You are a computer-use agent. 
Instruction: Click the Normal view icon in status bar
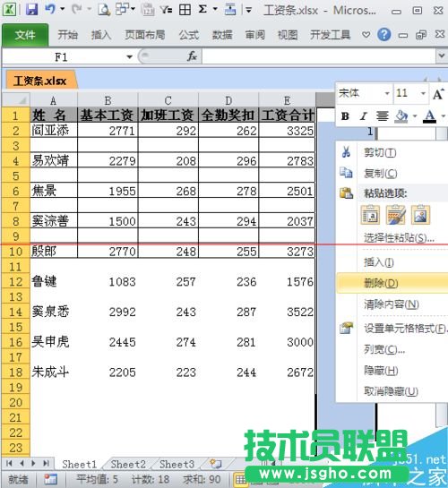(x=240, y=480)
